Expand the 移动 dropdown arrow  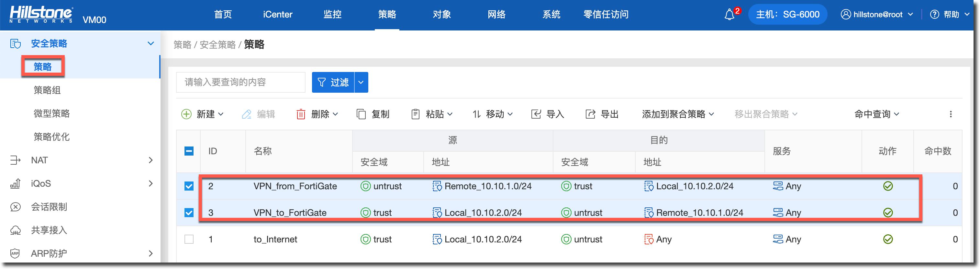[510, 114]
